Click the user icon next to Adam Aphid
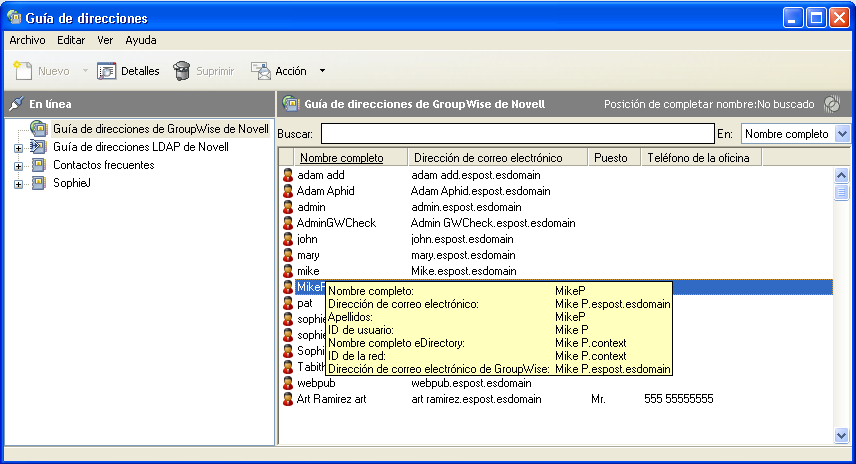The height and width of the screenshot is (464, 856). 288,191
